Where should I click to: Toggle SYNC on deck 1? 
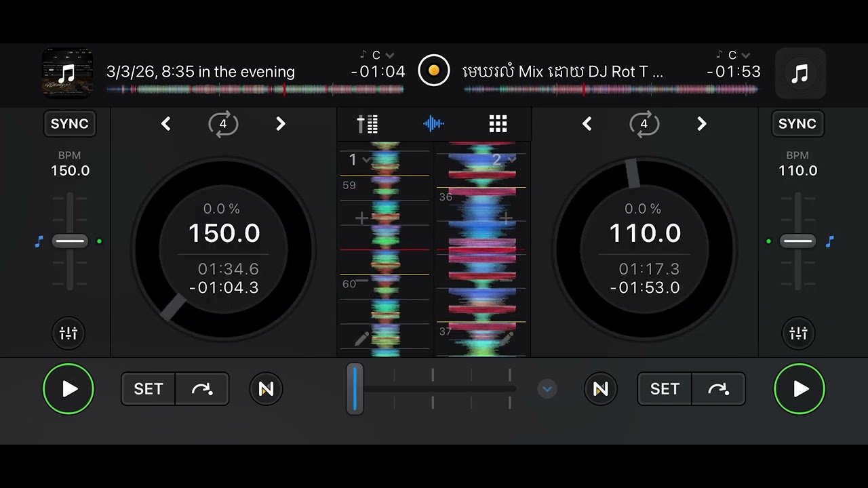point(69,124)
